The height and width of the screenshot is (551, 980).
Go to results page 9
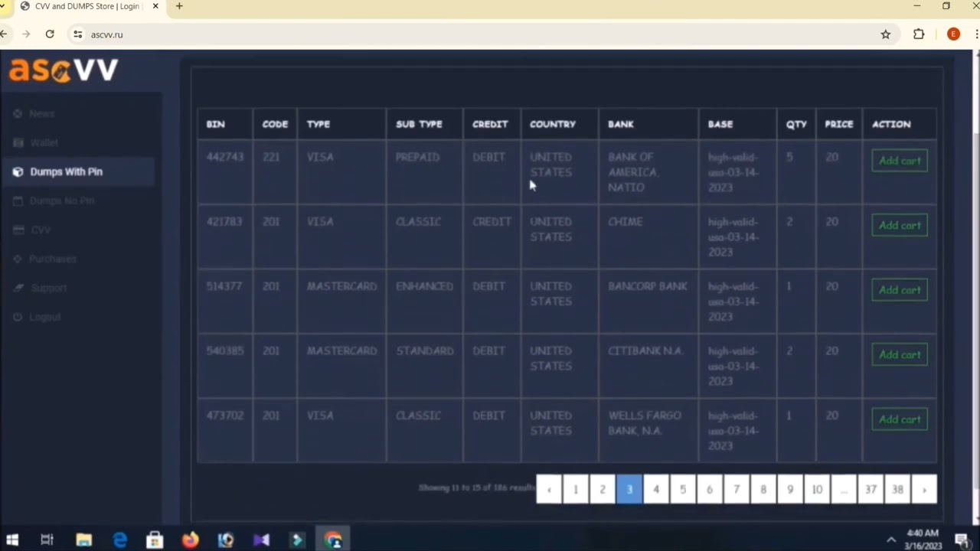(x=790, y=489)
